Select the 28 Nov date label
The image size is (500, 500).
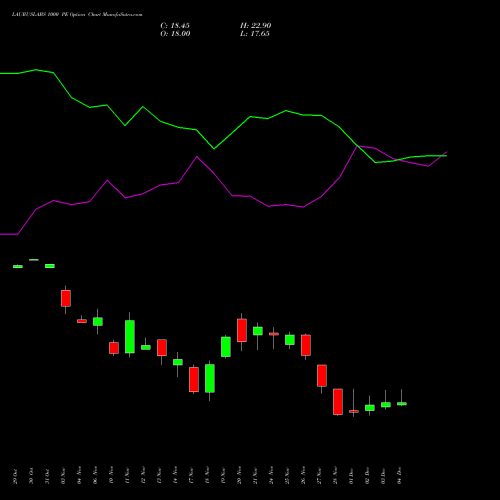(x=335, y=476)
